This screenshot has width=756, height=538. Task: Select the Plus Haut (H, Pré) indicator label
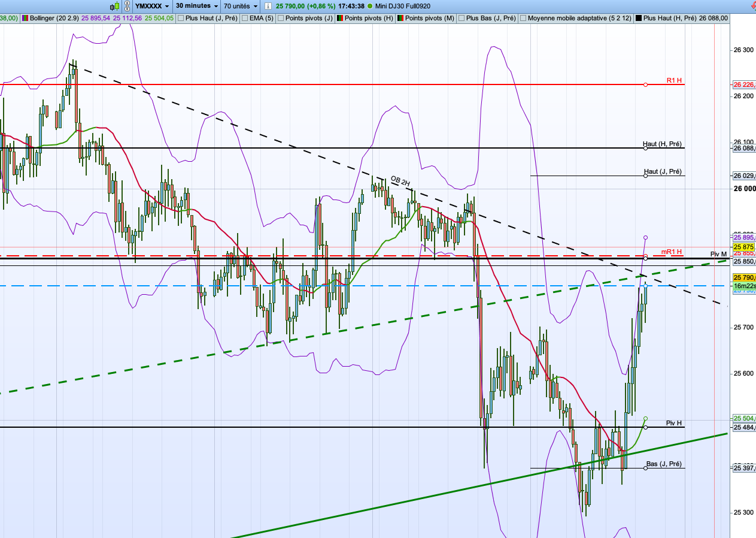coord(669,18)
